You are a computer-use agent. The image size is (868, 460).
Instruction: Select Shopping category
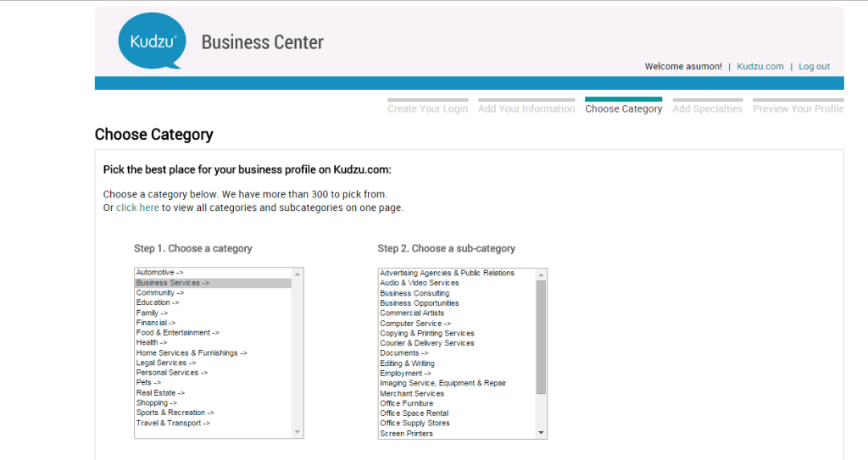[x=213, y=403]
